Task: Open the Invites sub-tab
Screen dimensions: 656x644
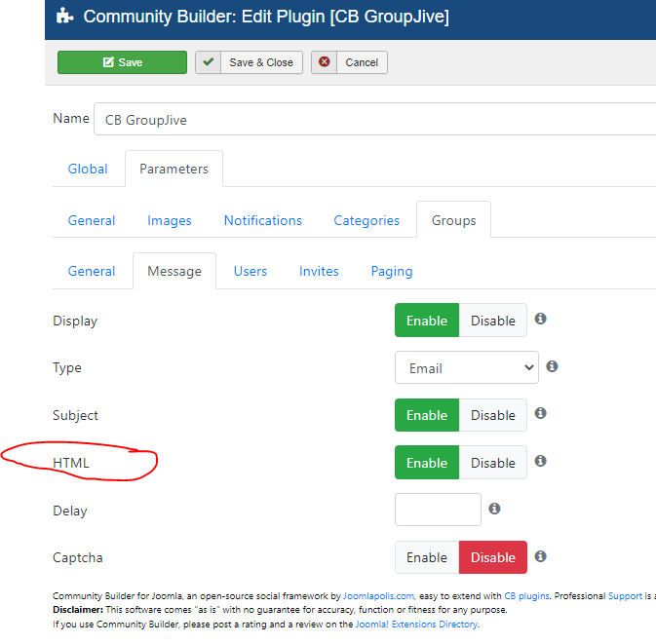Action: click(x=319, y=271)
